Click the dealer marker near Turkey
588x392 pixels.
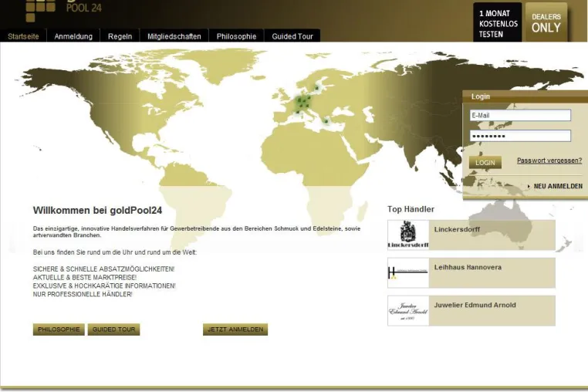326,121
